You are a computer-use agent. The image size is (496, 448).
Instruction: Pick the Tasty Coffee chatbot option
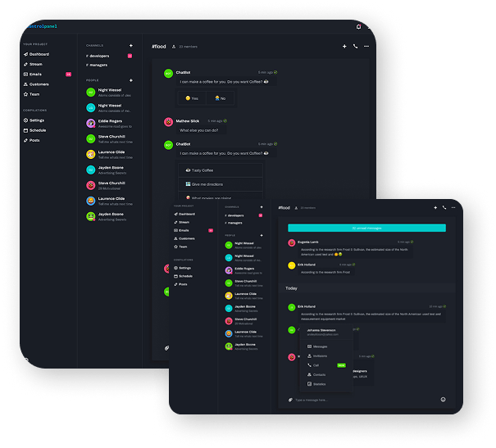[x=202, y=170]
